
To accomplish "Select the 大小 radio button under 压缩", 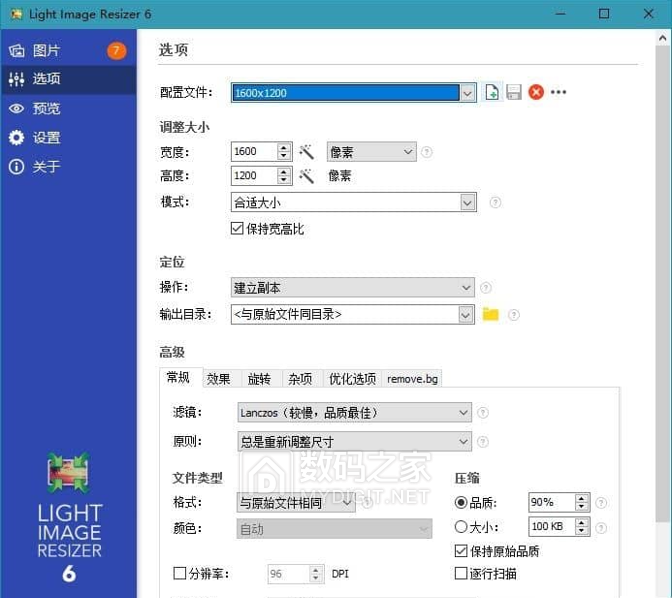I will tap(461, 527).
